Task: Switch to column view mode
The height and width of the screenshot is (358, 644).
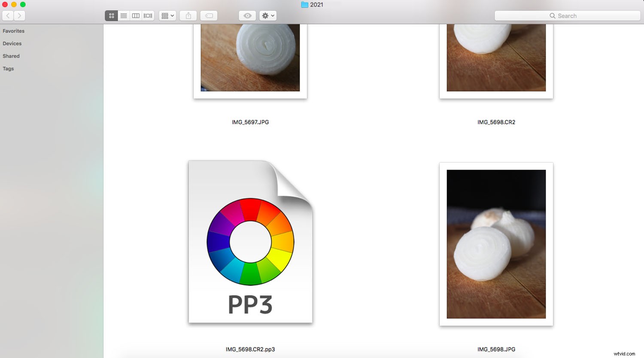Action: pos(135,15)
